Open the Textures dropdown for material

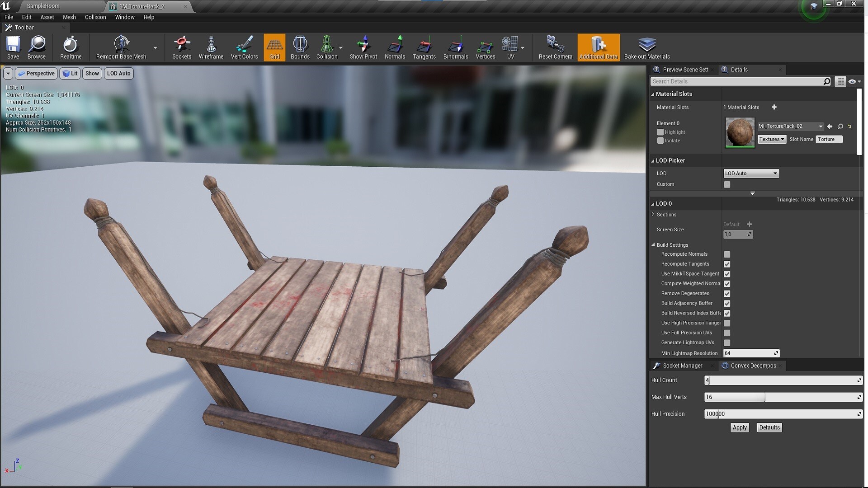coord(772,139)
